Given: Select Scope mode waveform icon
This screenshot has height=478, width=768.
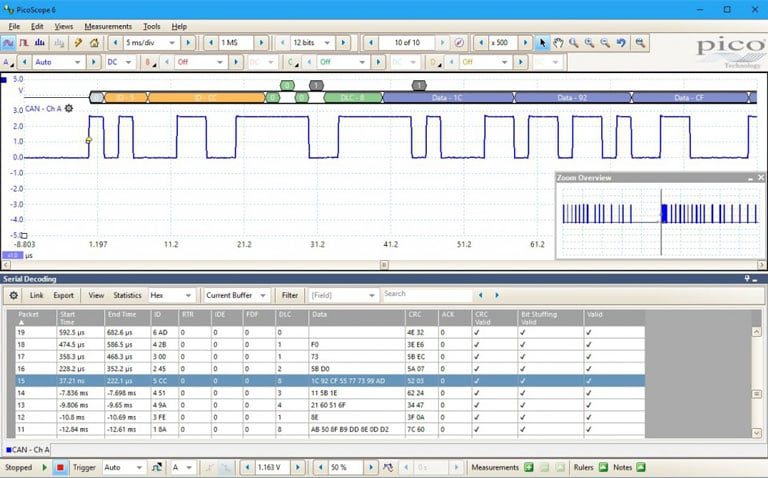Looking at the screenshot, I should [x=8, y=43].
